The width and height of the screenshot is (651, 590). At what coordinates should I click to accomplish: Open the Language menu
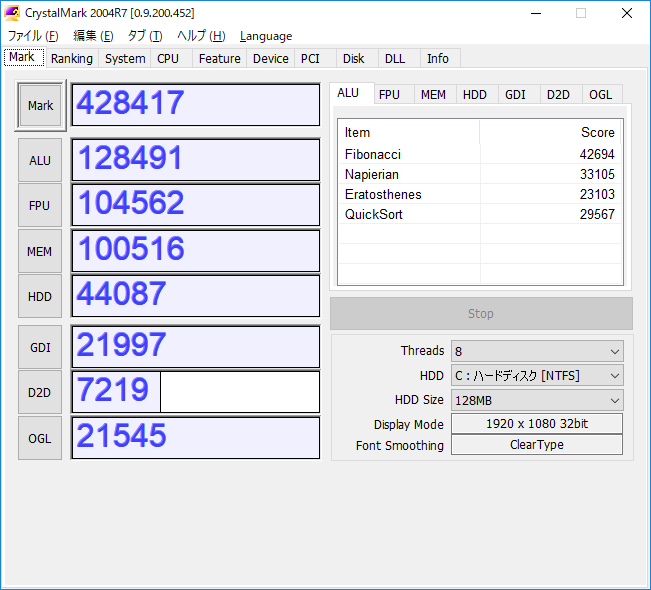tap(266, 36)
